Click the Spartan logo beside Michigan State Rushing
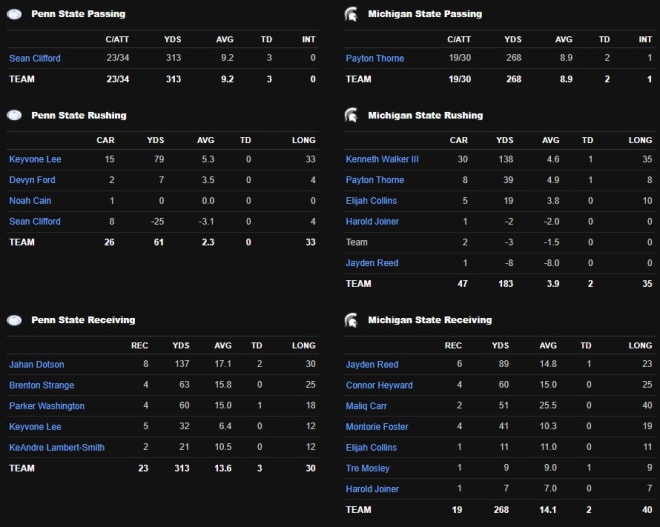The height and width of the screenshot is (527, 660). pyautogui.click(x=351, y=115)
